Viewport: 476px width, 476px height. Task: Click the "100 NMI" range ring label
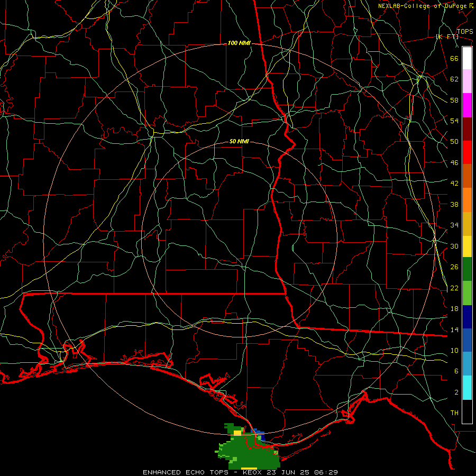pos(239,43)
